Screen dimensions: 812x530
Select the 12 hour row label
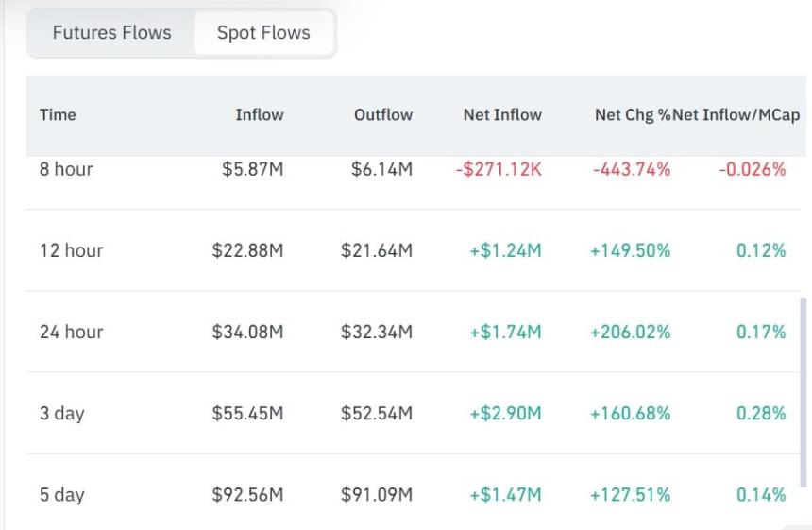click(72, 250)
